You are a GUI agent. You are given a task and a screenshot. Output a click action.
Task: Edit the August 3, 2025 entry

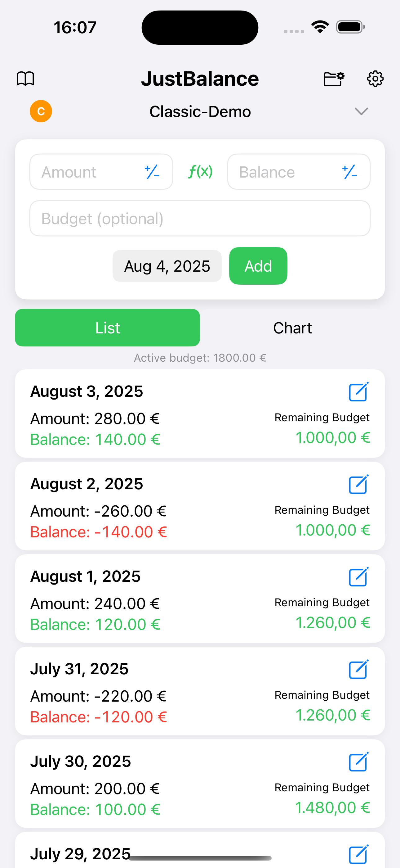tap(358, 392)
